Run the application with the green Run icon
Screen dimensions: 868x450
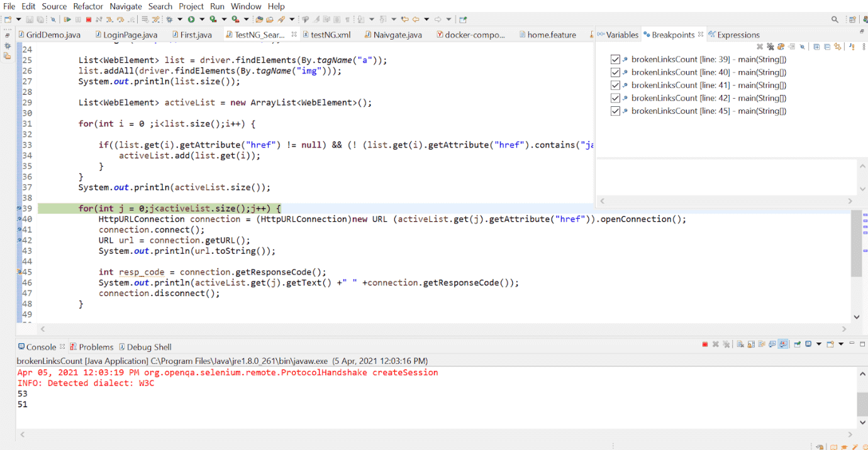(x=191, y=19)
